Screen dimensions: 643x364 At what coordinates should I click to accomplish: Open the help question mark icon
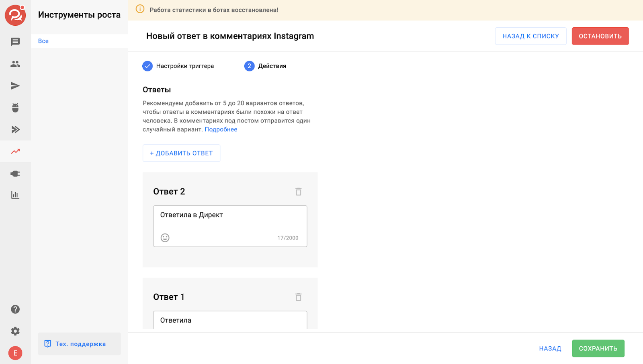click(x=15, y=309)
